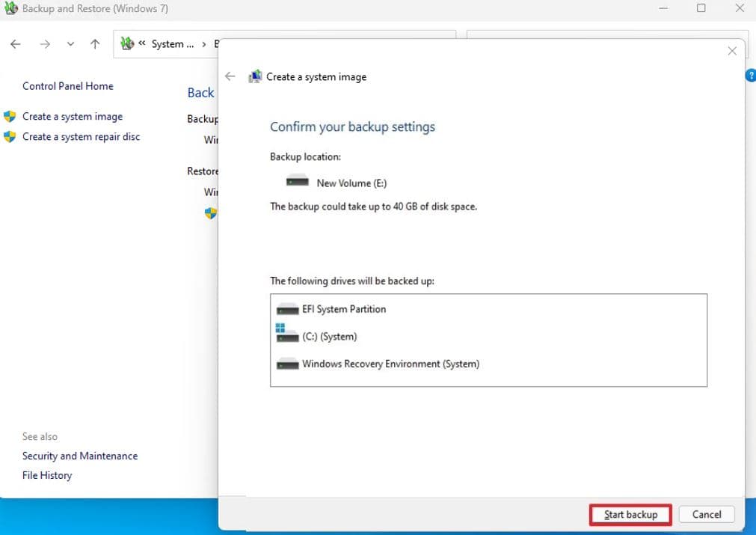This screenshot has height=535, width=756.
Task: Click the New Volume (E:) drive icon
Action: (297, 182)
